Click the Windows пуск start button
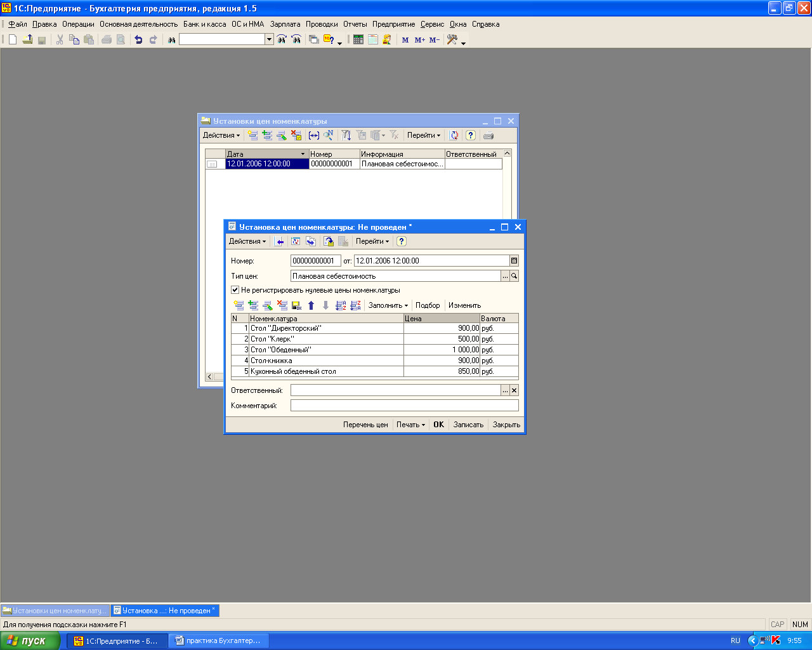The height and width of the screenshot is (650, 812). (30, 640)
